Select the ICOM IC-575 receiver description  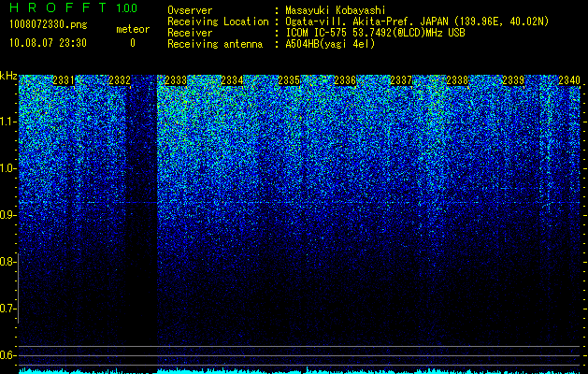coord(375,33)
